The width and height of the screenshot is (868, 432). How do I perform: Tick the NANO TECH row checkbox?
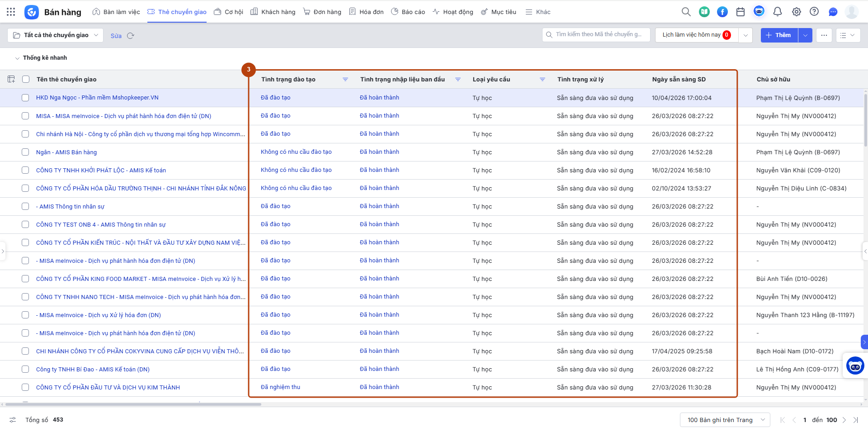(x=25, y=297)
